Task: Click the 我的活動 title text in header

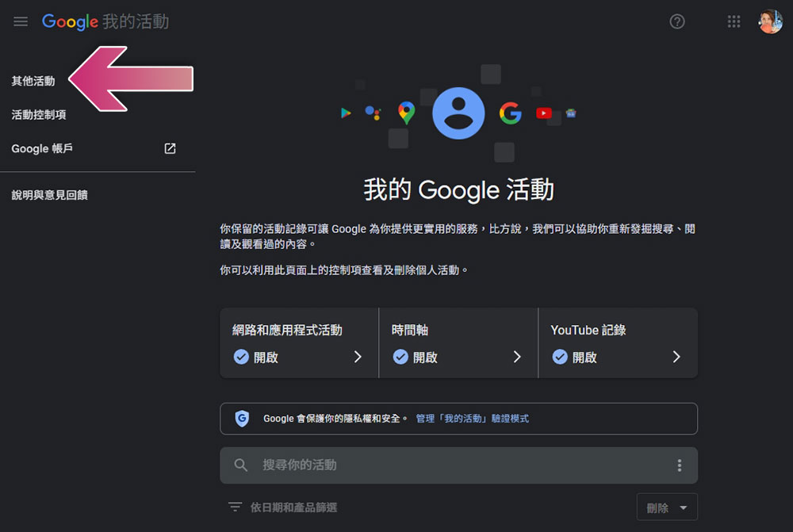Action: [136, 21]
